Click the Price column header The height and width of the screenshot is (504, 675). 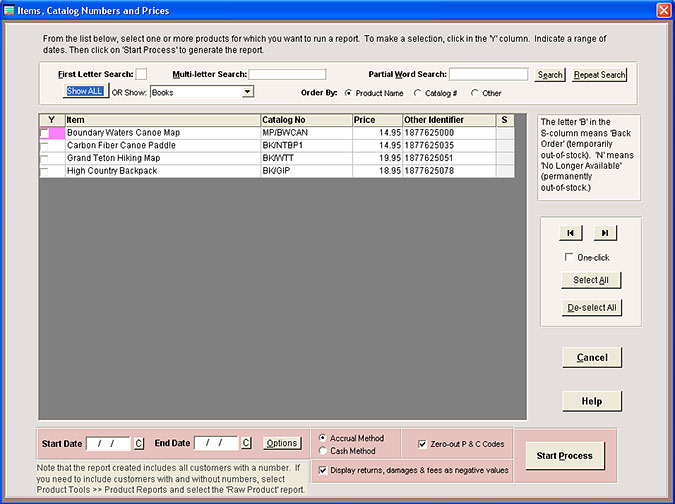(375, 120)
